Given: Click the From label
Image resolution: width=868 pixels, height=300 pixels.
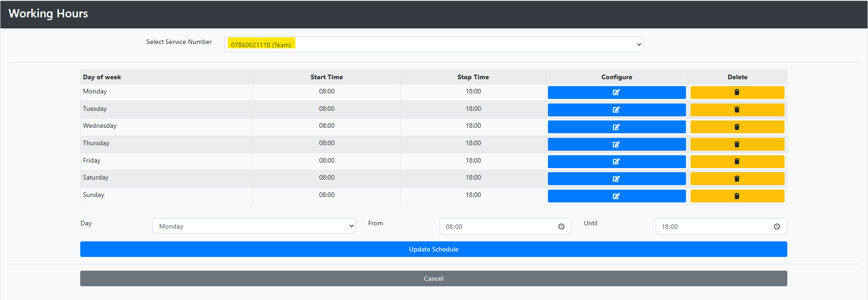Looking at the screenshot, I should (x=376, y=223).
